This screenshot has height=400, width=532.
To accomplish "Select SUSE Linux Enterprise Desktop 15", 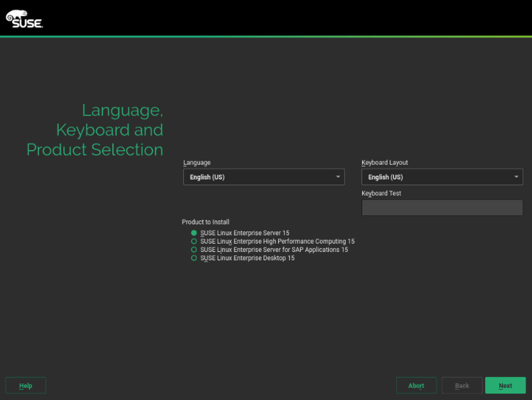I will tap(243, 258).
